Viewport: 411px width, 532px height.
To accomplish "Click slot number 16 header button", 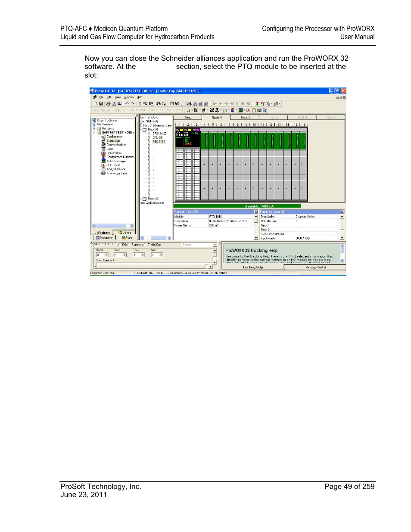I will 304,124.
